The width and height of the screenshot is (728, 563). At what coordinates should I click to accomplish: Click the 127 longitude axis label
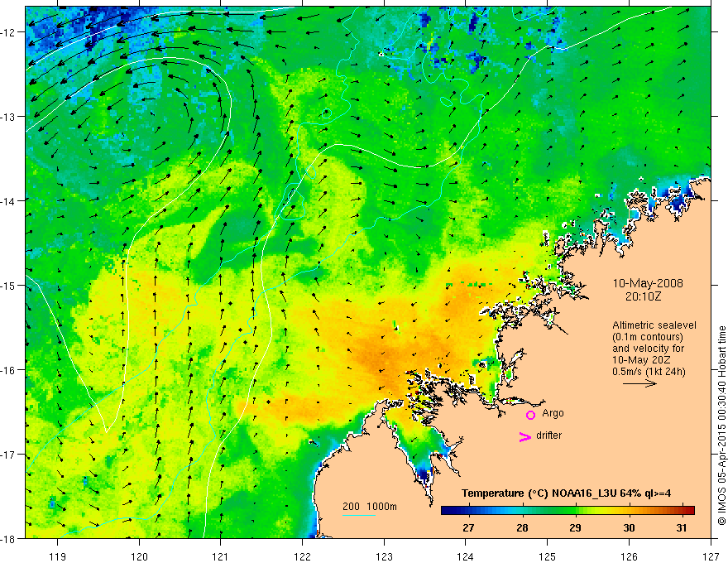[x=711, y=556]
